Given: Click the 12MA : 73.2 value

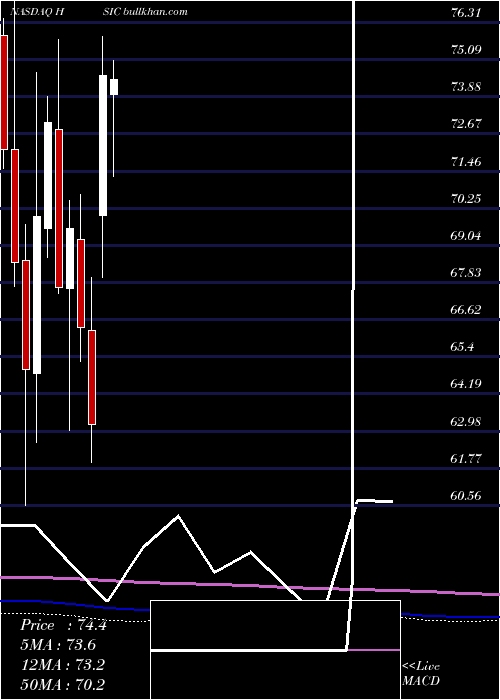Looking at the screenshot, I should click(63, 665).
